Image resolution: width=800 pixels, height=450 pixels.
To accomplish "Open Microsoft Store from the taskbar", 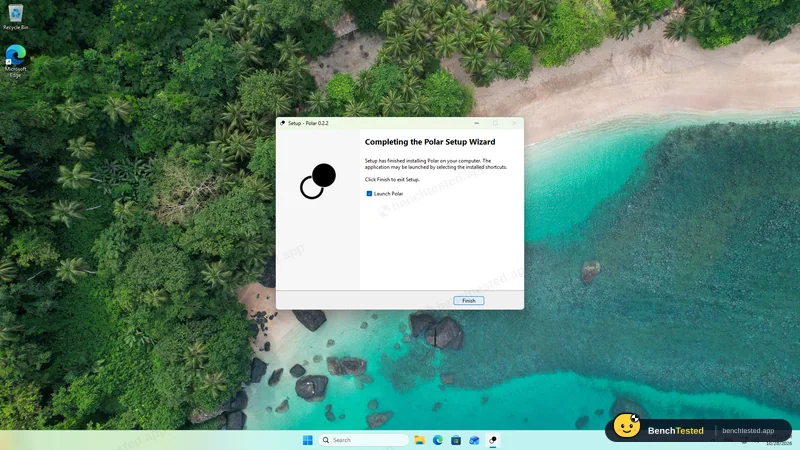I will pyautogui.click(x=456, y=440).
